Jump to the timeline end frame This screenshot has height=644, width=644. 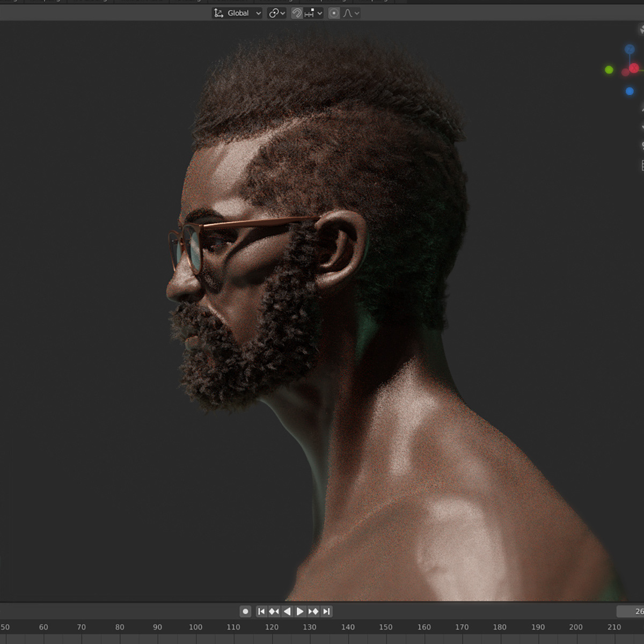click(326, 611)
